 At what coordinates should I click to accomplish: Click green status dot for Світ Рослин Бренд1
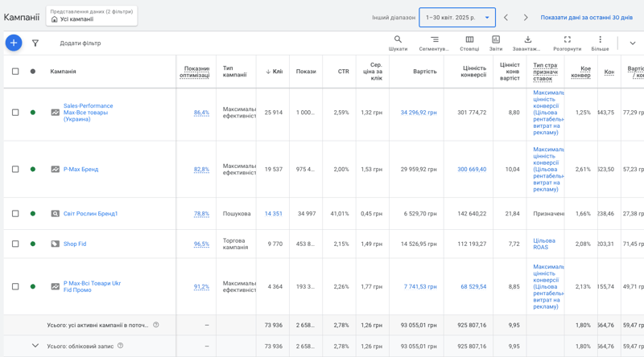(x=33, y=213)
